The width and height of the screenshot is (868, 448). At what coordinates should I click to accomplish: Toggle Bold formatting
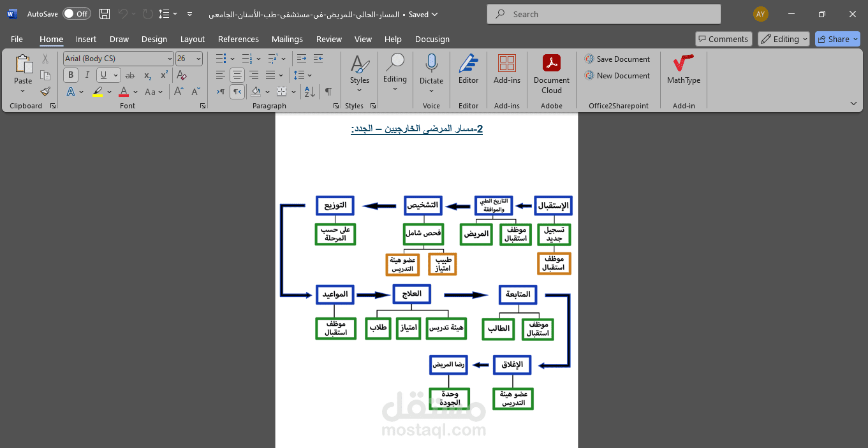[71, 75]
